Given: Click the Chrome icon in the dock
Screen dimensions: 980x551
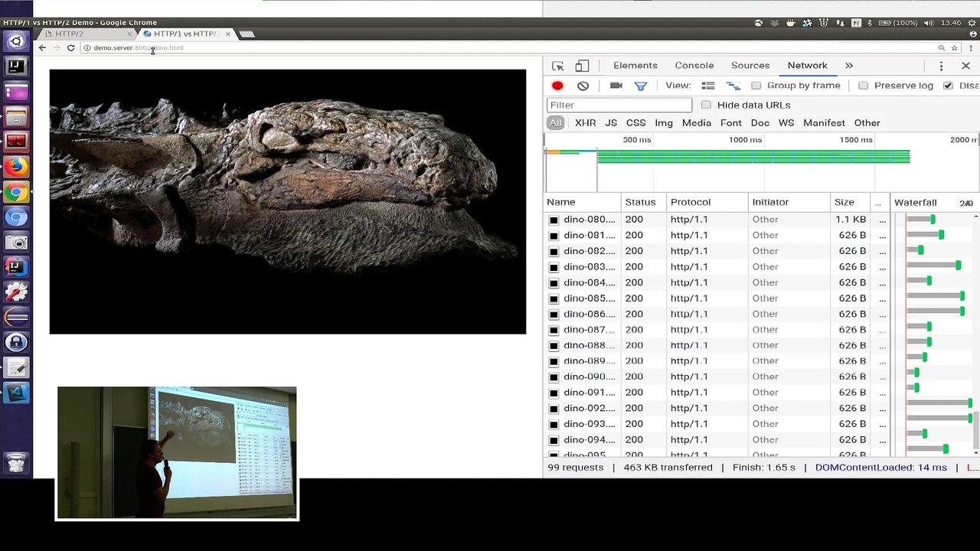Looking at the screenshot, I should pos(16,192).
